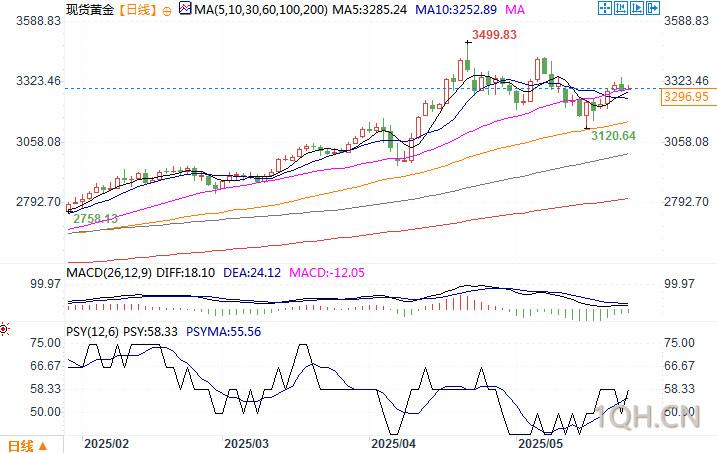Click the jump-to-chart-start icon
Image resolution: width=717 pixels, height=453 pixels.
click(x=621, y=8)
